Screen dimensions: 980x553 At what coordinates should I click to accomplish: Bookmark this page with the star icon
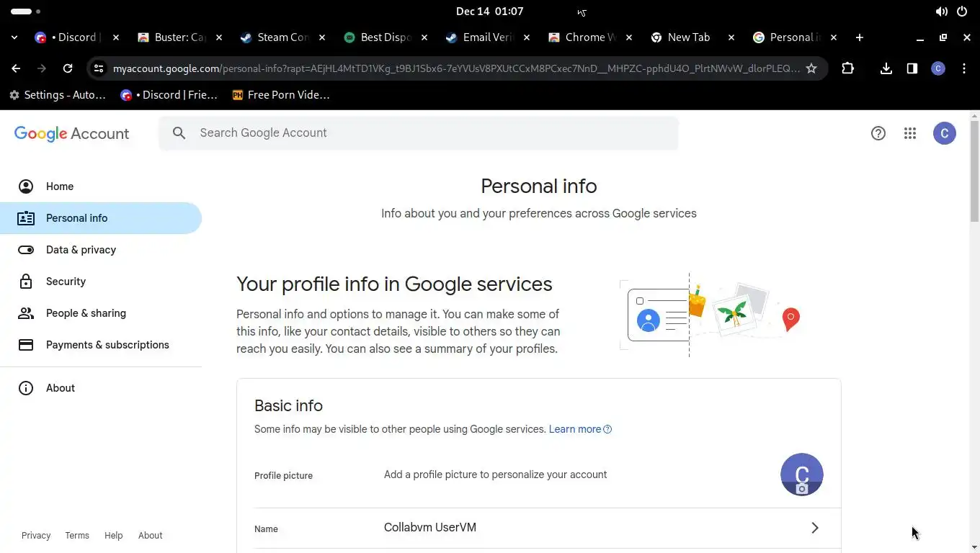811,68
